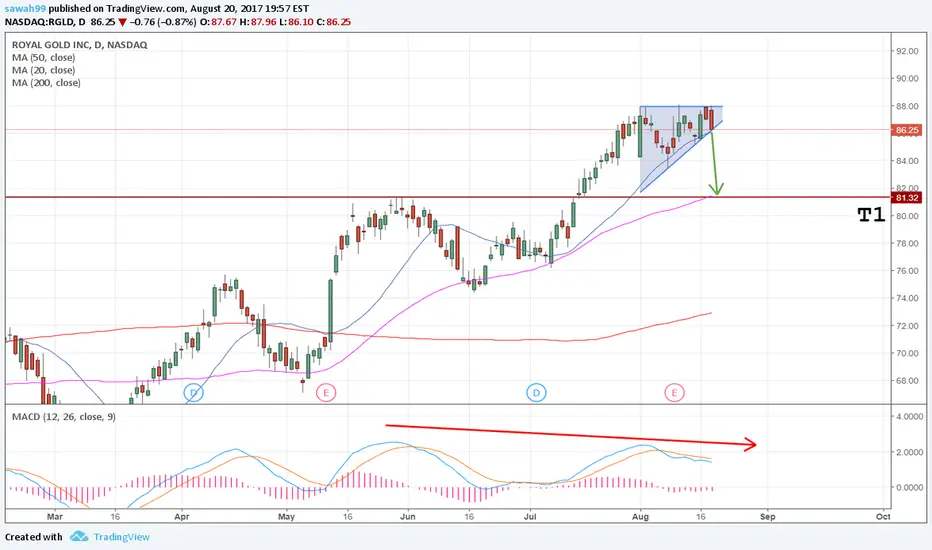Select the MA (200, close) indicator label

[x=46, y=83]
